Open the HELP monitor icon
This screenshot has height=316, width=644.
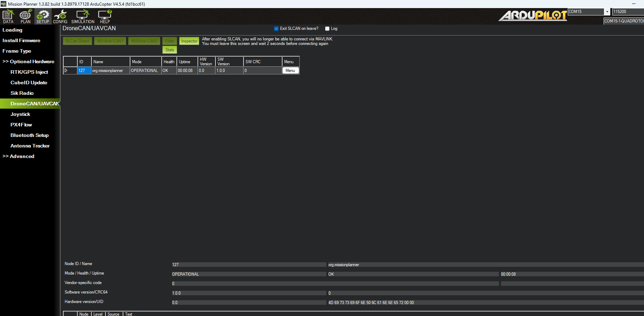click(x=105, y=17)
